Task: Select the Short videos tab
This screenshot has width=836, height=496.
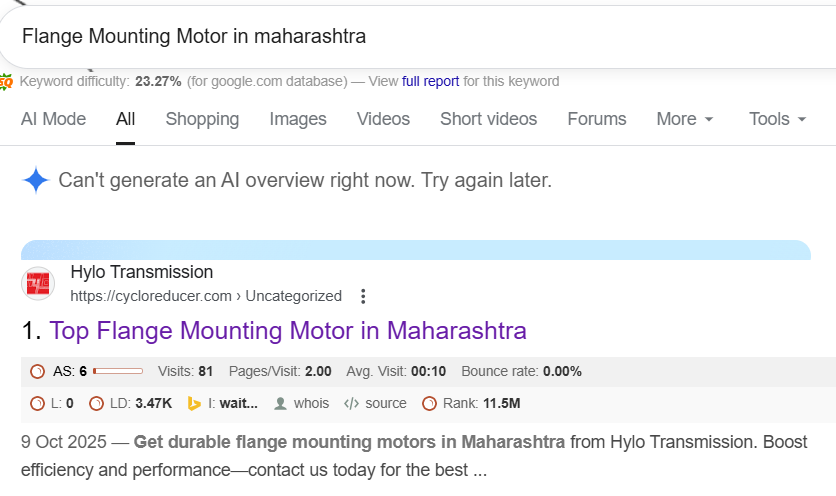Action: click(x=488, y=119)
